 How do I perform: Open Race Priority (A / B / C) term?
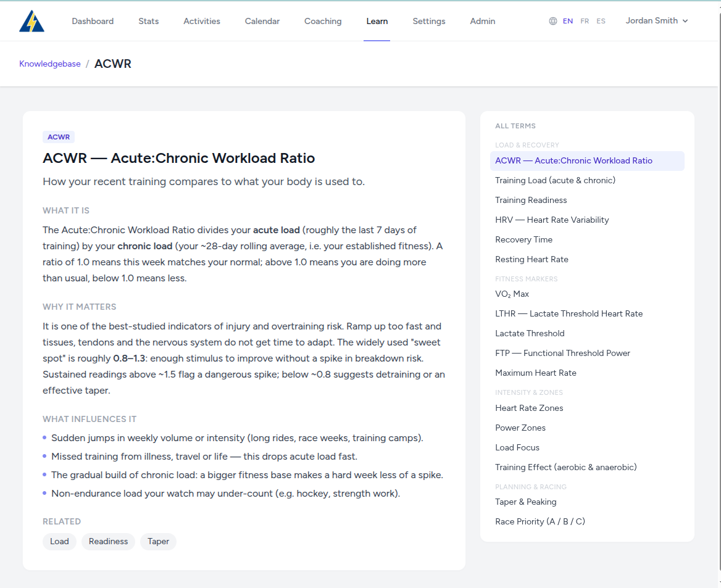click(x=587, y=522)
